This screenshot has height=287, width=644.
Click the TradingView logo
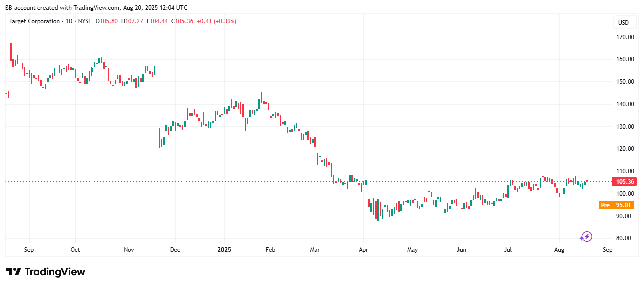[x=46, y=272]
